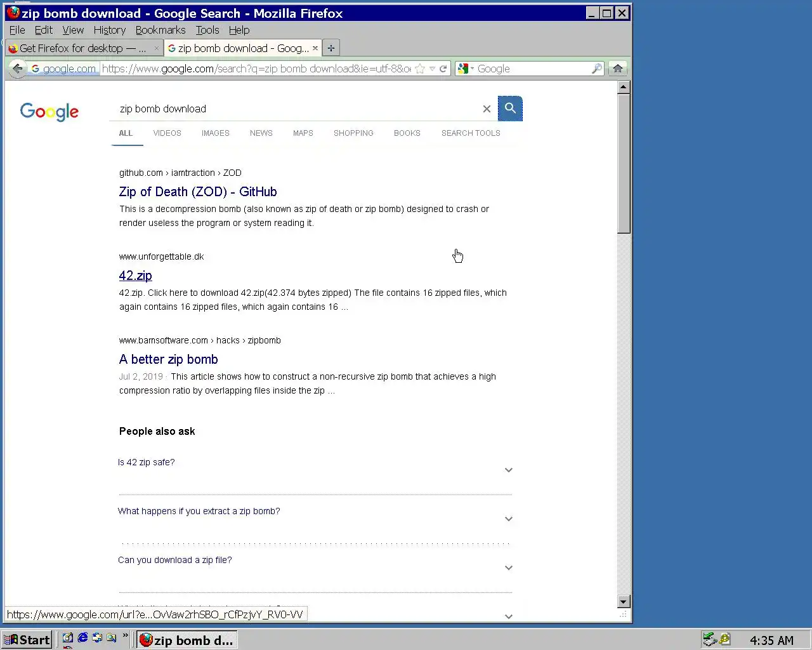Viewport: 812px width, 650px height.
Task: Open the 42.zip result link
Action: point(136,275)
